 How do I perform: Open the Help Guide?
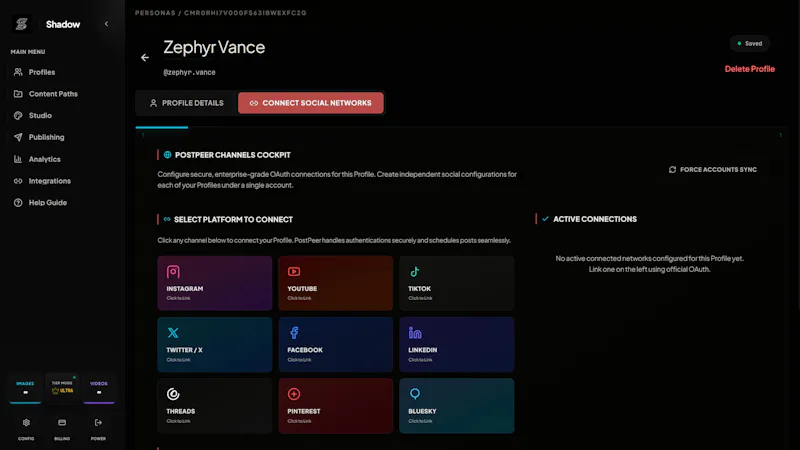41,203
